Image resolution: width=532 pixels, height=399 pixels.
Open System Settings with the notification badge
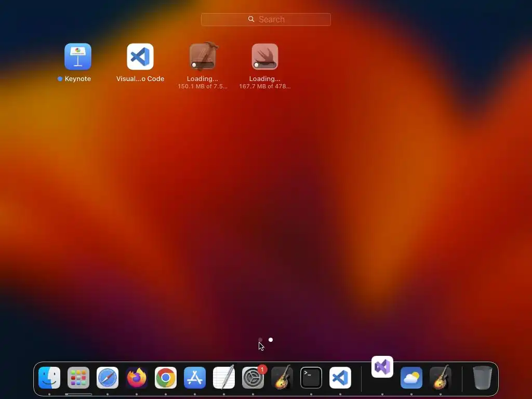pyautogui.click(x=253, y=378)
